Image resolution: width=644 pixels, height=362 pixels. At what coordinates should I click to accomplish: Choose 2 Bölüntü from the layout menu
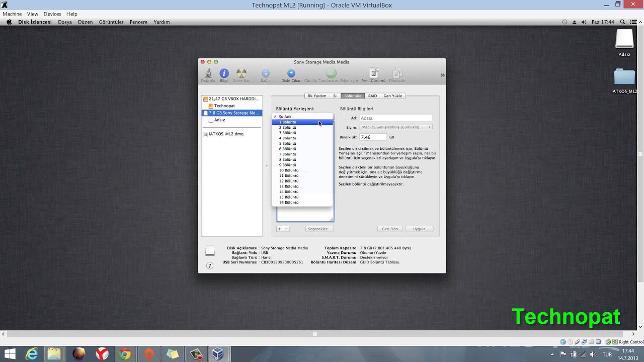pyautogui.click(x=302, y=128)
